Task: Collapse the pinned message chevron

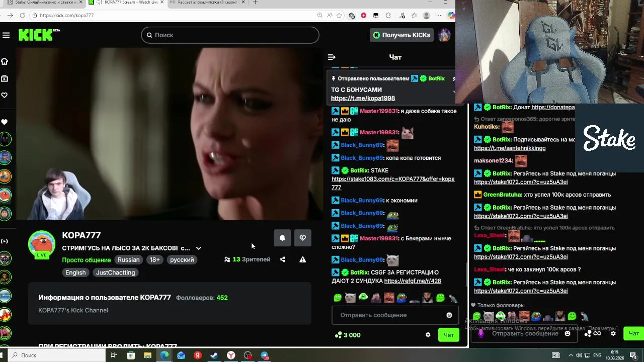Action: [454, 92]
